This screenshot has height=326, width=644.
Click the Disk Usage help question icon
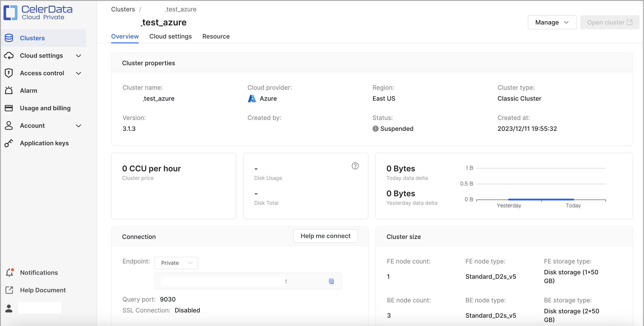point(355,166)
